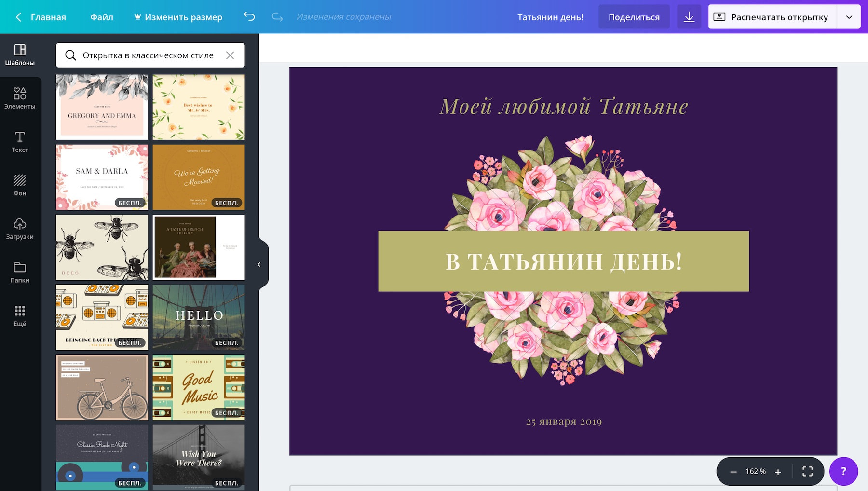Click Распечатать открытку button
868x491 pixels.
tap(773, 17)
